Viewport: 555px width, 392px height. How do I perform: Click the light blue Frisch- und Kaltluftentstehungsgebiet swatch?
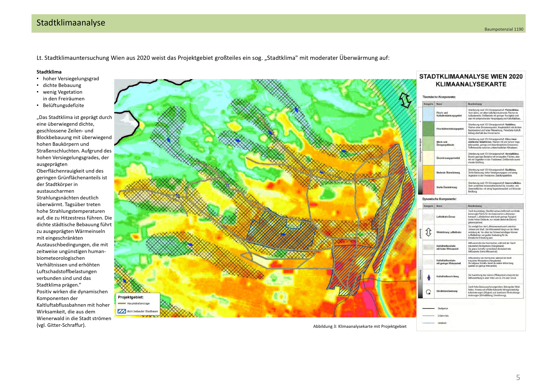(428, 114)
